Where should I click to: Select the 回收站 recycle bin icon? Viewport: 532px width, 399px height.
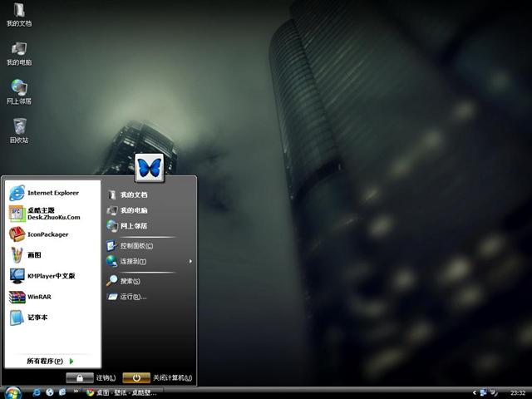point(19,131)
